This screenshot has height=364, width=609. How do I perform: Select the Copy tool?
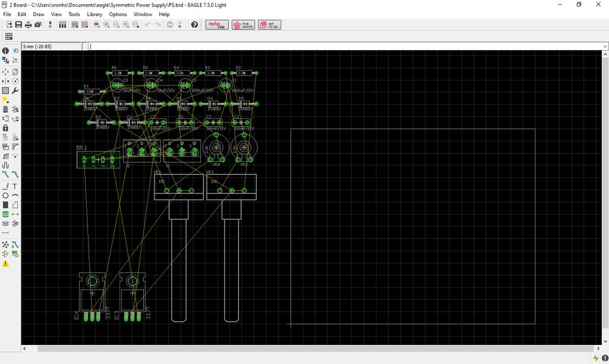pos(15,72)
